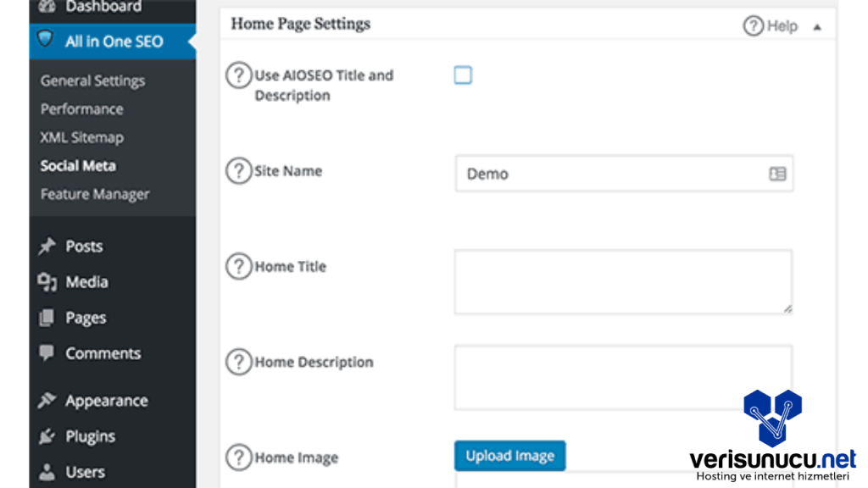Select Social Meta submenu item
Viewport: 868px width, 488px height.
(x=78, y=165)
